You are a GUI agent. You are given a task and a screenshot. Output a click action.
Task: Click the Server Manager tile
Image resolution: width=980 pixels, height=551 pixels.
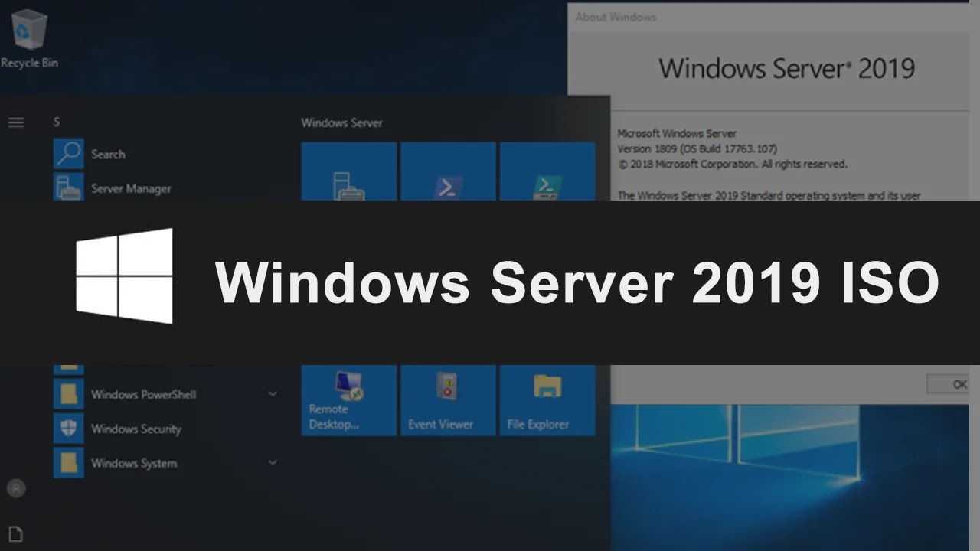click(x=349, y=171)
